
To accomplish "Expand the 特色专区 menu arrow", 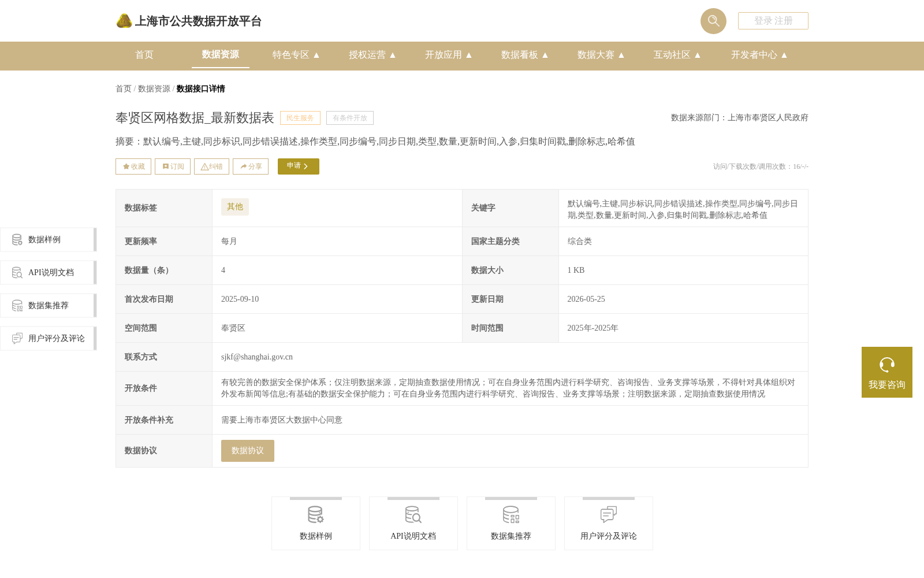I will (316, 55).
